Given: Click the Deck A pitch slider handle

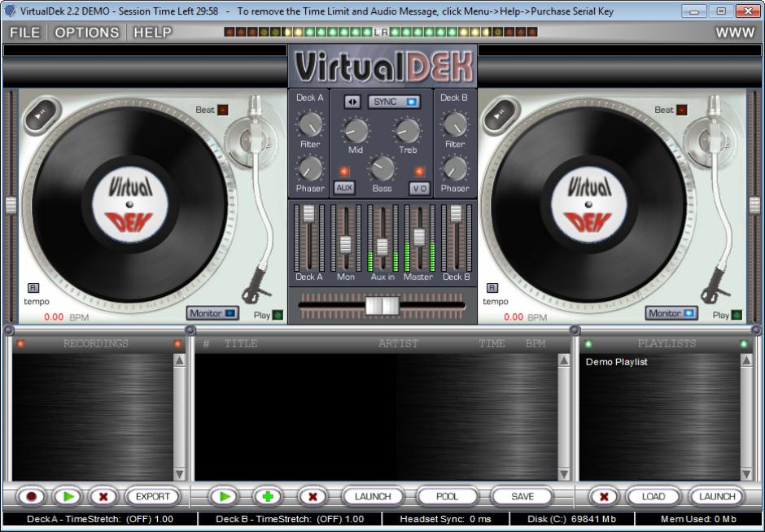Looking at the screenshot, I should pos(11,205).
